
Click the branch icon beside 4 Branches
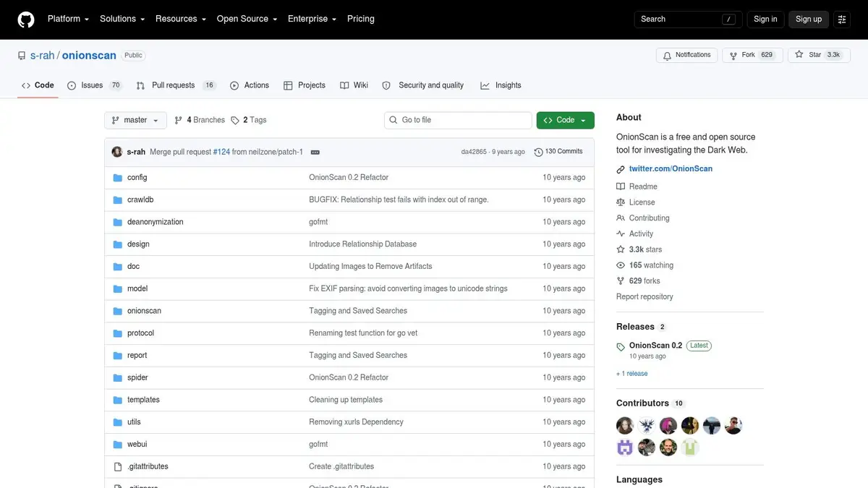179,120
